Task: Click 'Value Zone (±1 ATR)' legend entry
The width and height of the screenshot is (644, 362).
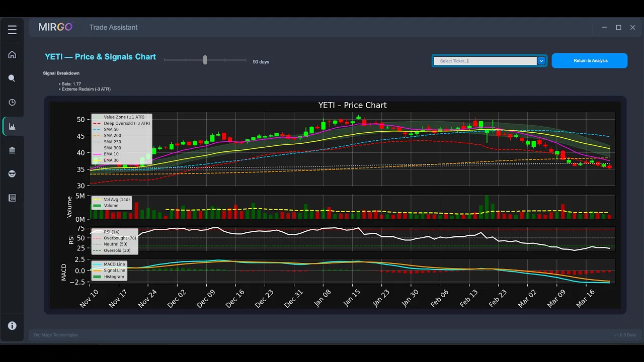Action: click(x=119, y=117)
